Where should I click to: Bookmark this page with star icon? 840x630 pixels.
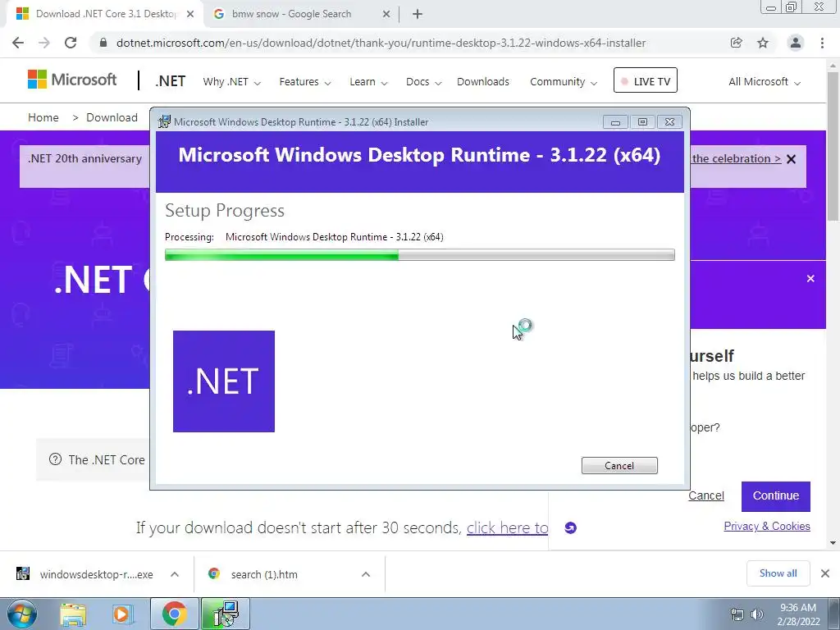763,43
